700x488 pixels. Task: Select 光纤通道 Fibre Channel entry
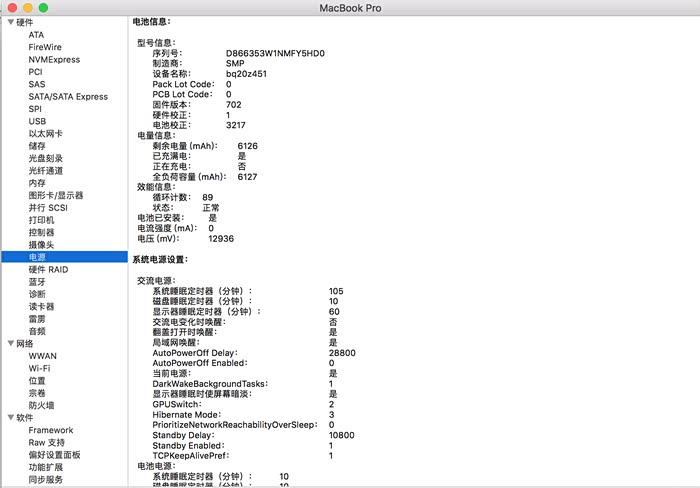click(46, 171)
